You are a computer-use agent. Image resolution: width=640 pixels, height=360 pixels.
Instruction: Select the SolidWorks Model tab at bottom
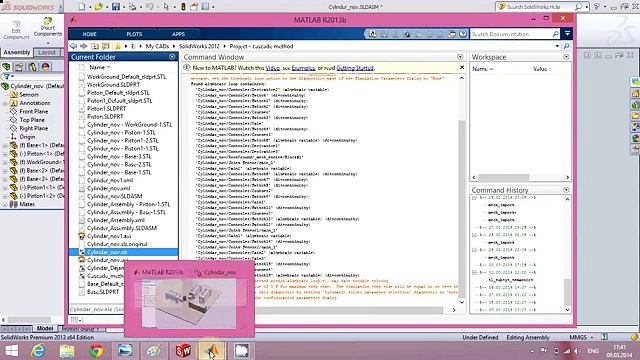point(45,329)
